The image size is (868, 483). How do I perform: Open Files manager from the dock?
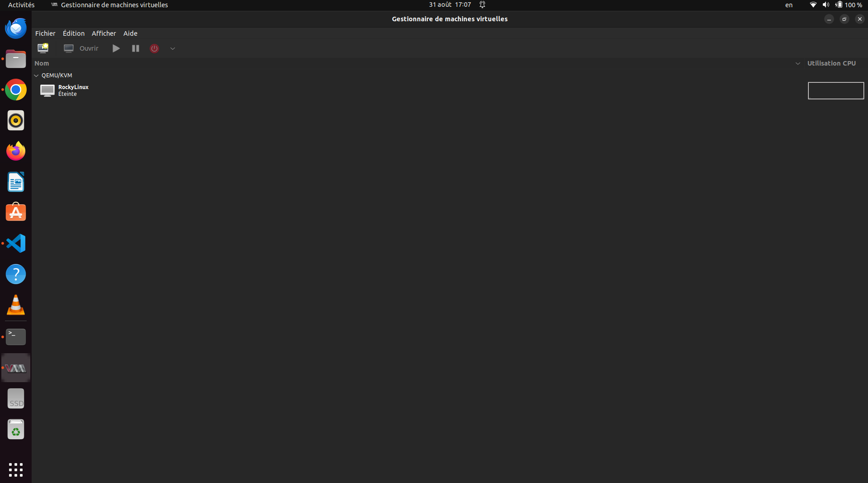pyautogui.click(x=16, y=59)
